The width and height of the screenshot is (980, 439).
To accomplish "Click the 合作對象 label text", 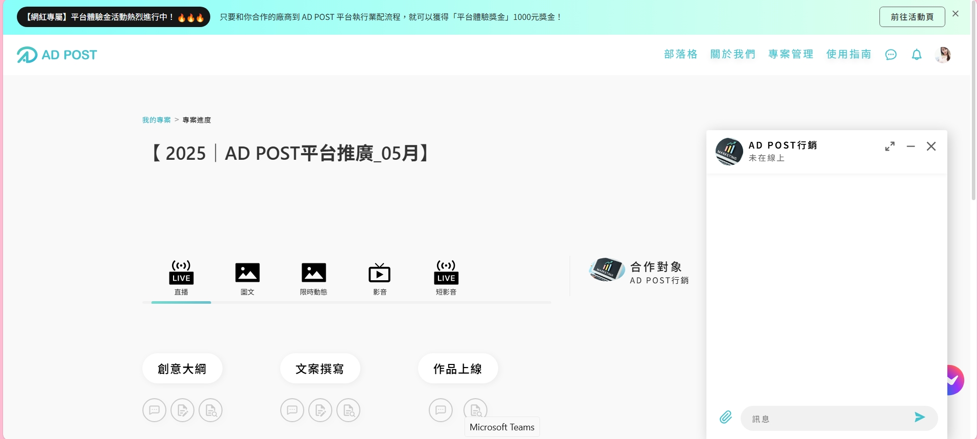I will 656,267.
